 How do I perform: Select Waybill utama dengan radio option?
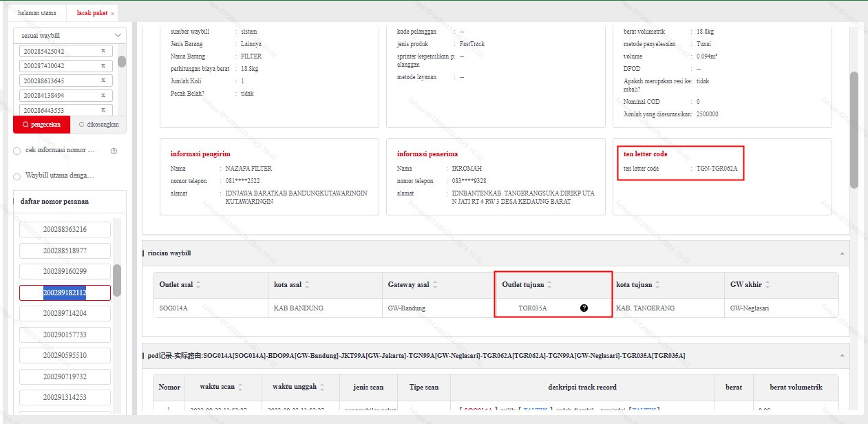17,176
